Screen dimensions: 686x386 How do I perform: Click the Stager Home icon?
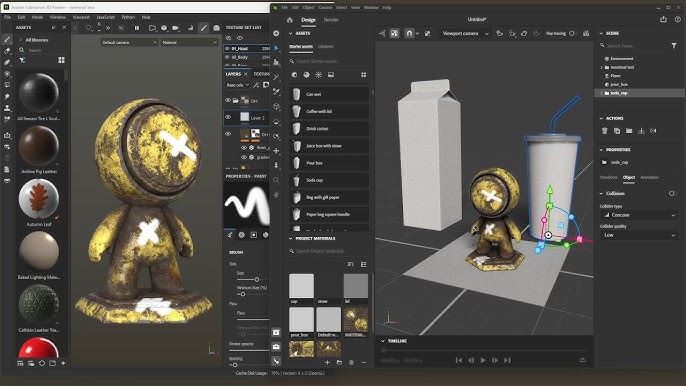290,20
